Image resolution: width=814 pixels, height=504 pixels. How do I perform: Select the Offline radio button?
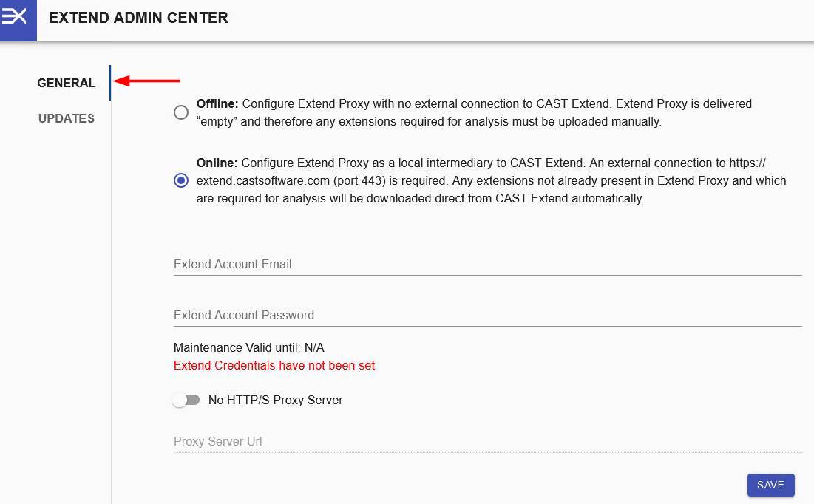point(181,113)
